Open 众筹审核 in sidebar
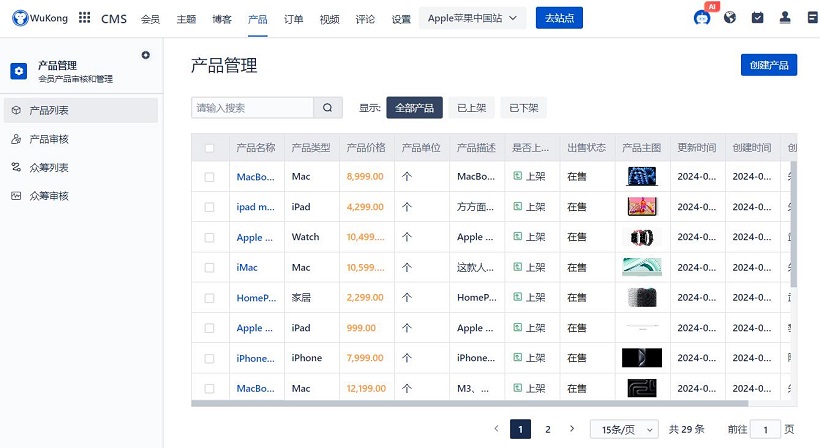The image size is (820, 448). 81,196
